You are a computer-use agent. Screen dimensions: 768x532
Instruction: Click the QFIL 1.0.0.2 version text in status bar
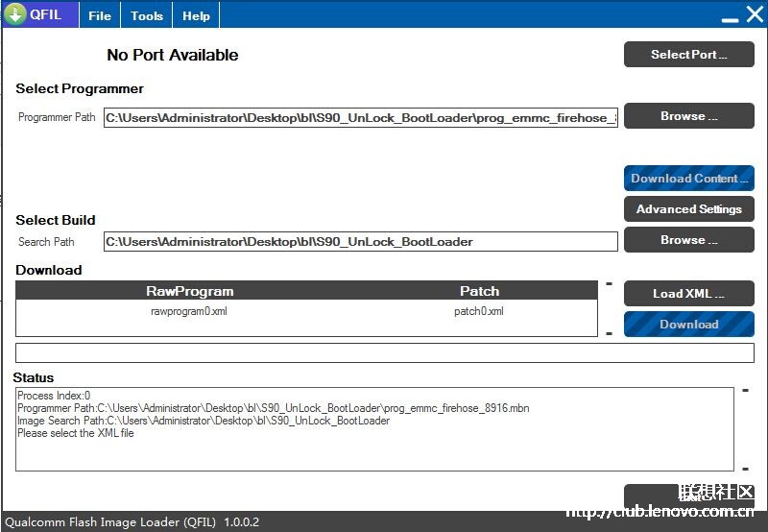(132, 522)
